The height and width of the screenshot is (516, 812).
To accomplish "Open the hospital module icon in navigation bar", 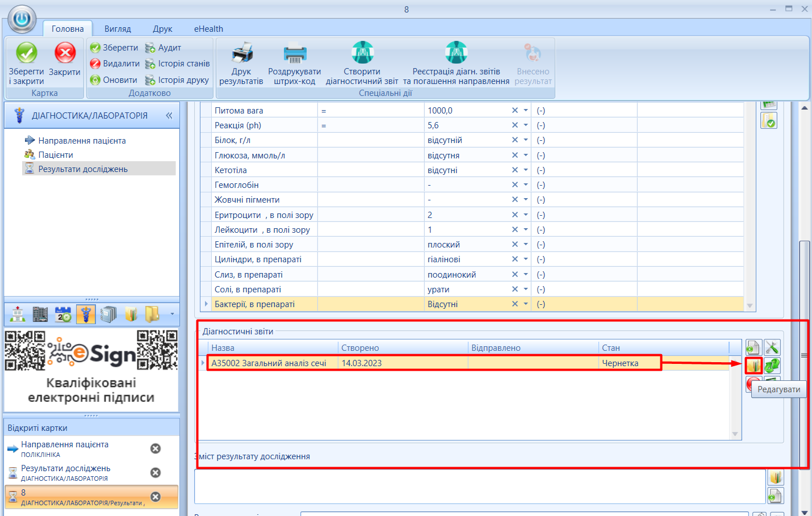I will coord(18,314).
